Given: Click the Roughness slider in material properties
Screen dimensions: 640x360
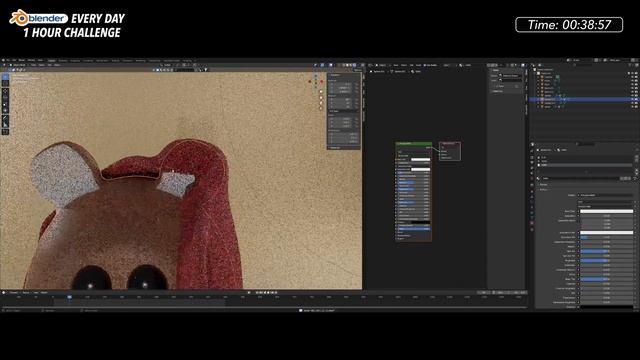Looking at the screenshot, I should pos(607,260).
